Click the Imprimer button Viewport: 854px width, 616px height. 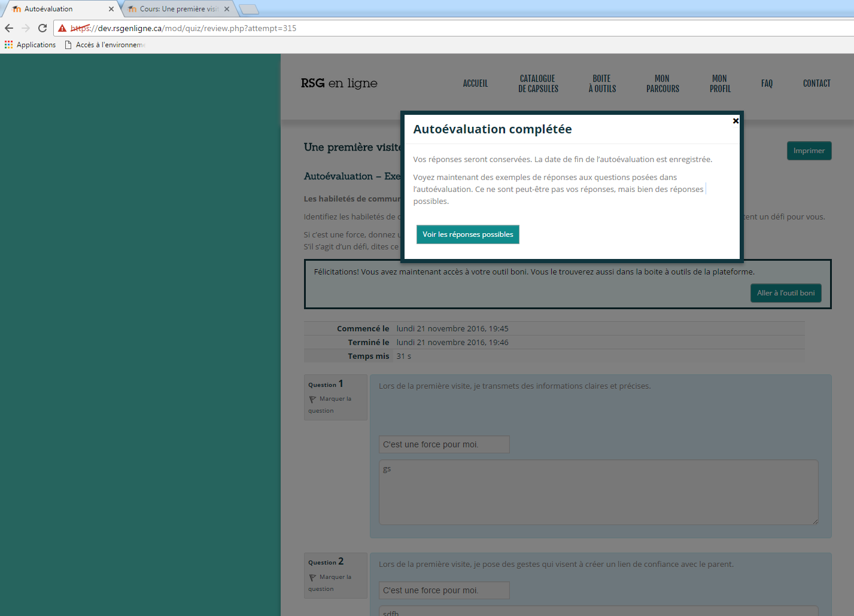pyautogui.click(x=809, y=151)
